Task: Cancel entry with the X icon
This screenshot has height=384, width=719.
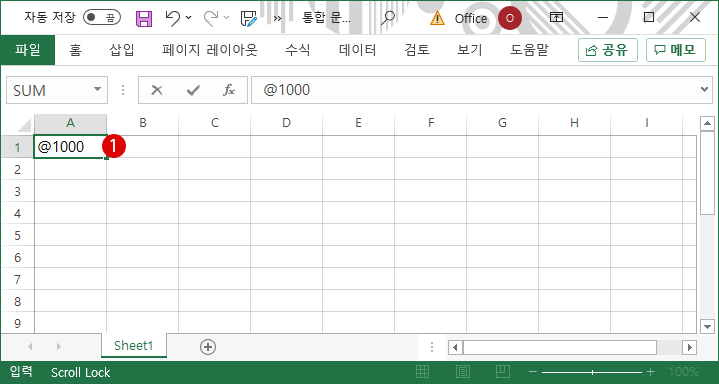Action: (x=157, y=90)
